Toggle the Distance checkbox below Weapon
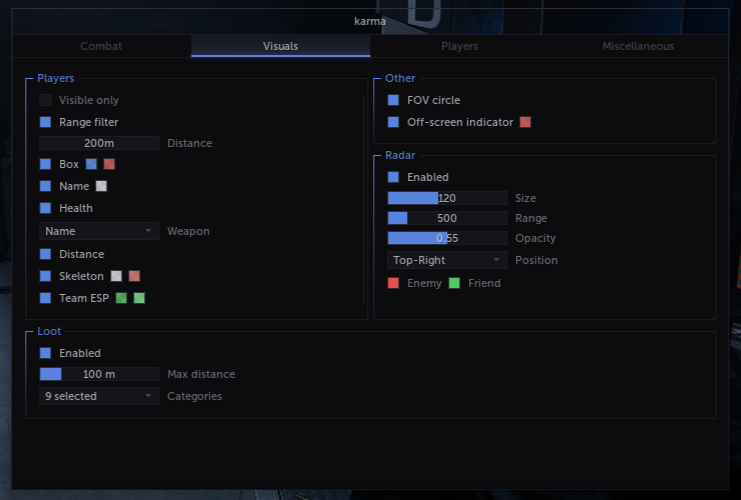This screenshot has height=500, width=741. click(x=45, y=254)
